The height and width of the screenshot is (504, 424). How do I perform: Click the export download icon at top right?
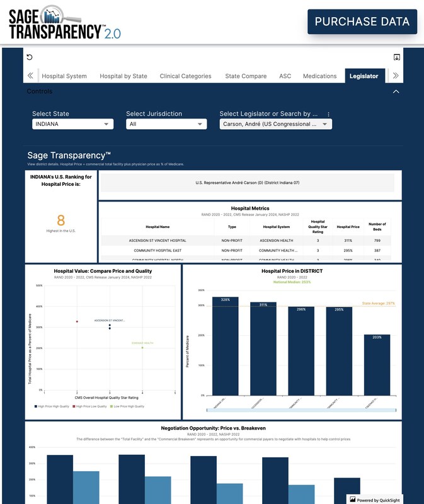click(397, 57)
